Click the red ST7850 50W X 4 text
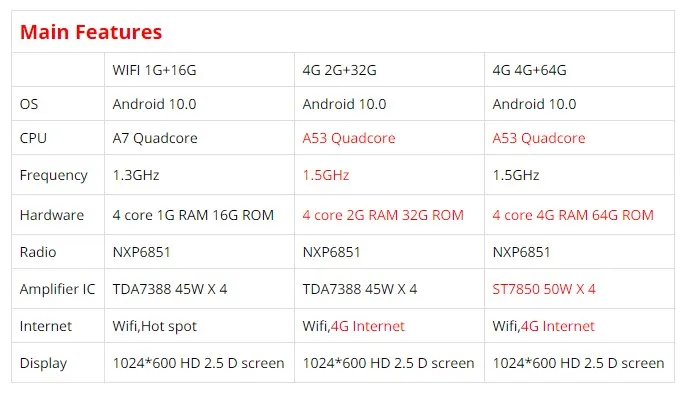The image size is (689, 402). 544,289
